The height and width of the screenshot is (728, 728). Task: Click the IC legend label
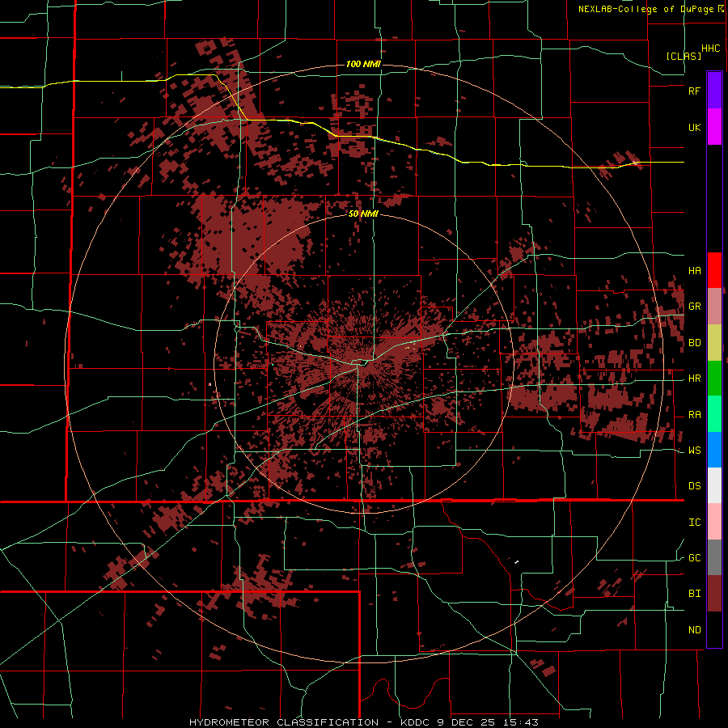click(x=694, y=523)
